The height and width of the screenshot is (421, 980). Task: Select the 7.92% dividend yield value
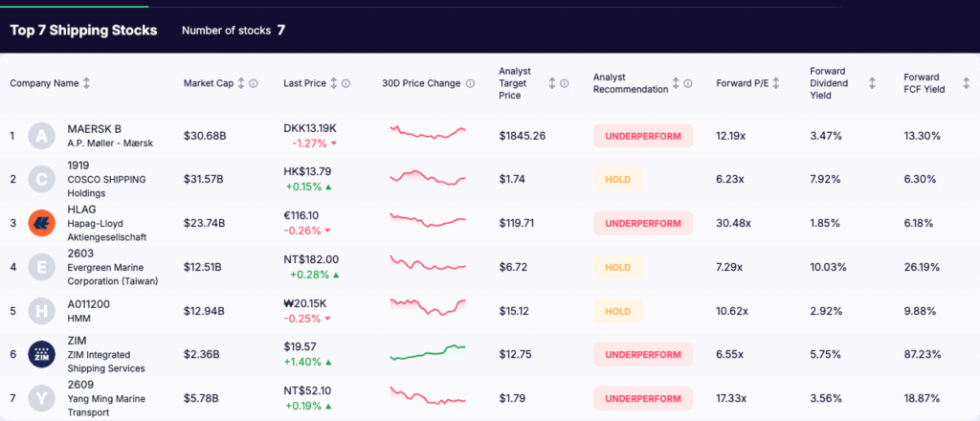[826, 179]
